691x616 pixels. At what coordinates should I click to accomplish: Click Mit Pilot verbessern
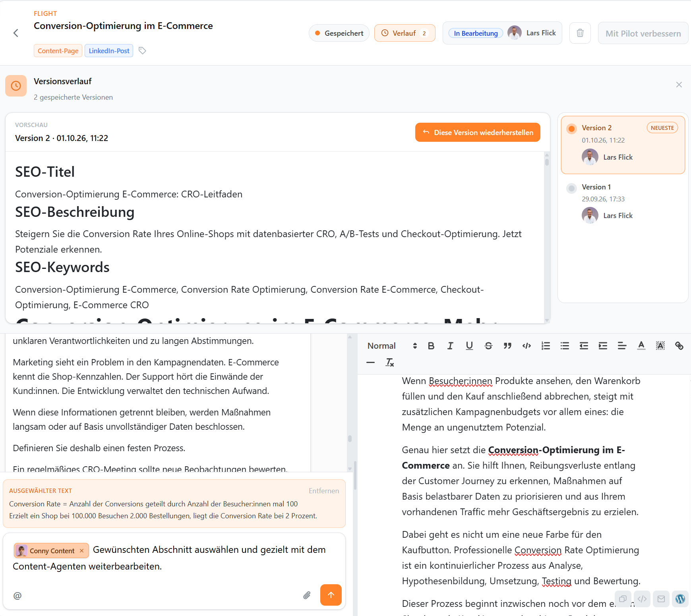643,33
